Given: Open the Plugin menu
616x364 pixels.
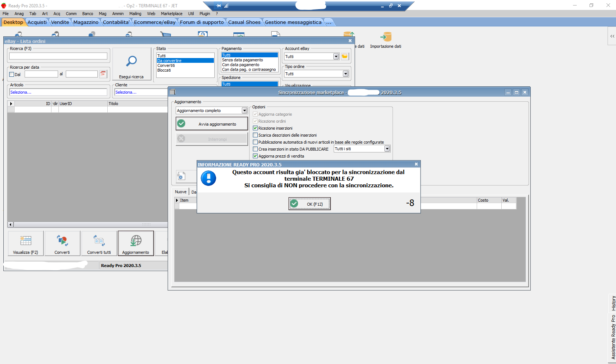Looking at the screenshot, I should point(205,14).
